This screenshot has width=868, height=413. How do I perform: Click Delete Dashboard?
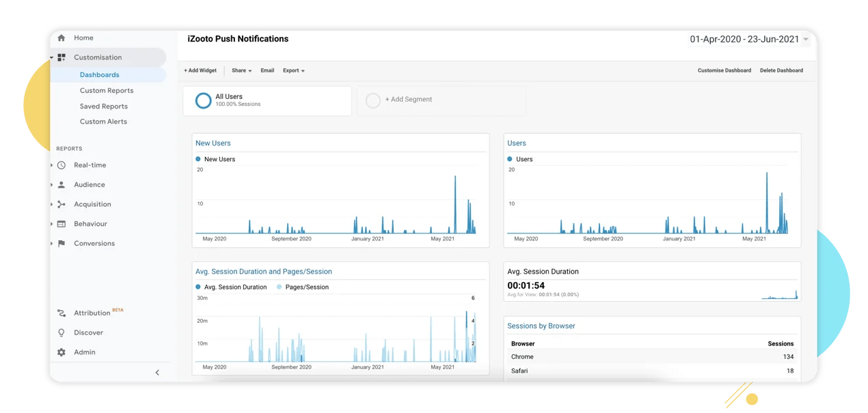click(781, 70)
